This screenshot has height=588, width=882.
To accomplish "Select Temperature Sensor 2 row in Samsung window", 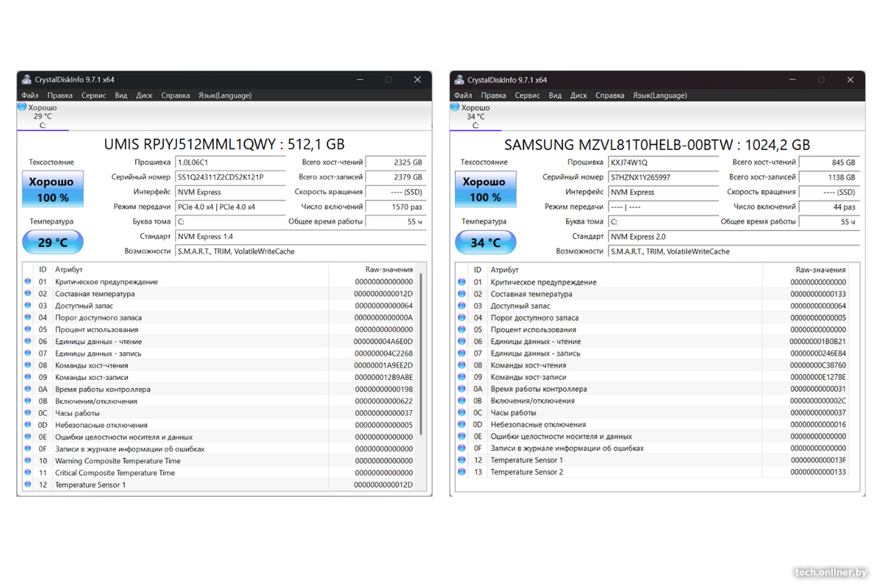I will tap(653, 472).
